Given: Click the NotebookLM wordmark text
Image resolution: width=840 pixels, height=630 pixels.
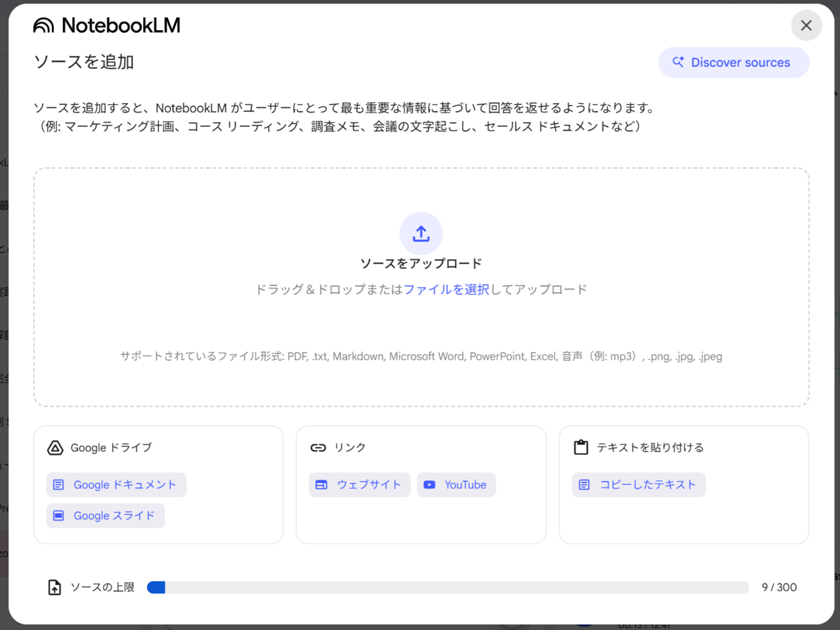Looking at the screenshot, I should pyautogui.click(x=121, y=26).
